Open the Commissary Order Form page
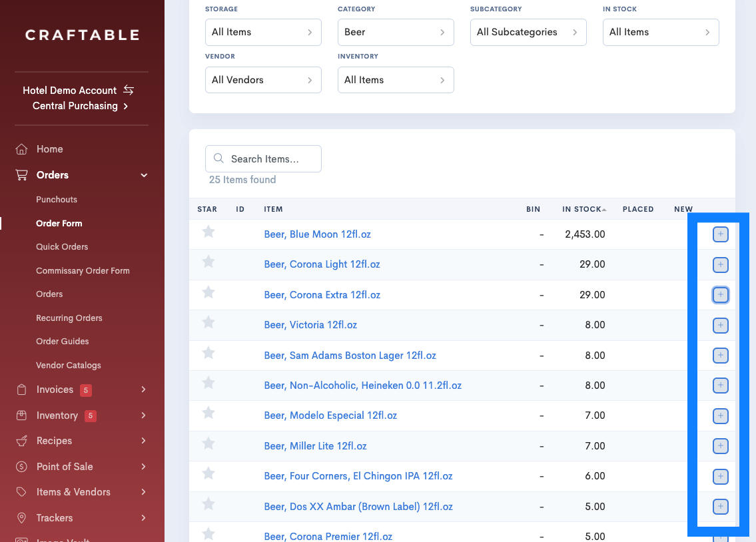756x542 pixels. click(x=83, y=271)
